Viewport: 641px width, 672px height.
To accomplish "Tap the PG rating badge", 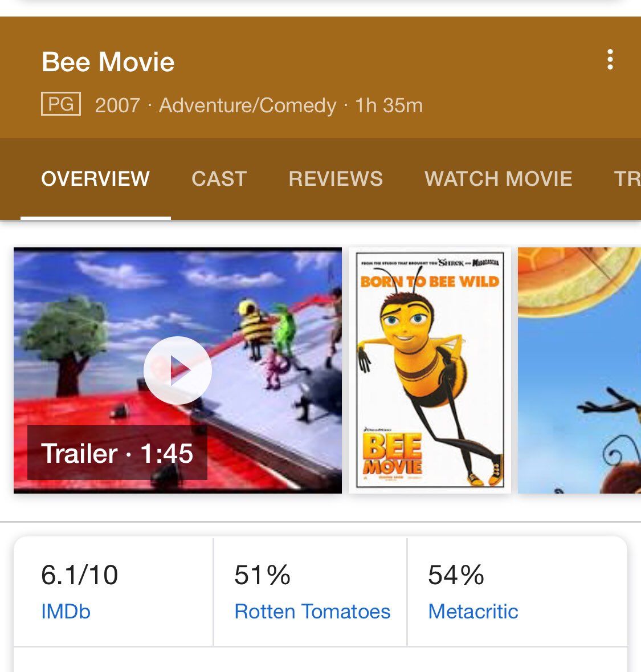I will [61, 104].
